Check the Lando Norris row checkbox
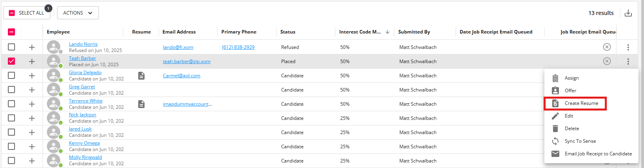 11,47
